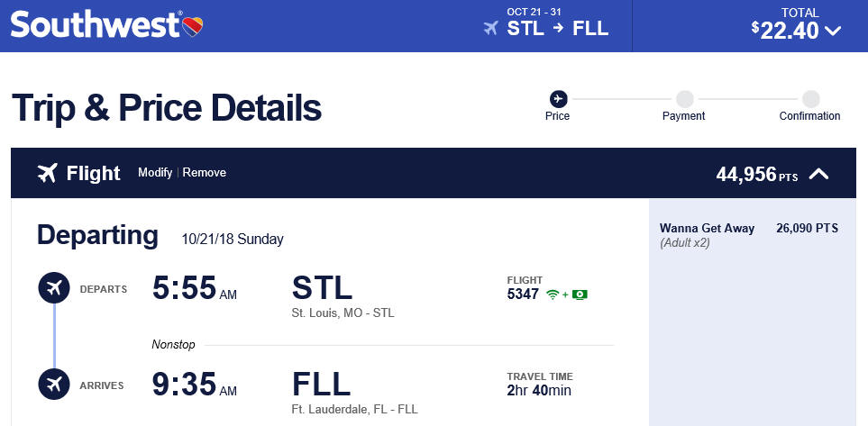Click the Southwest wordmark logo

tap(96, 24)
